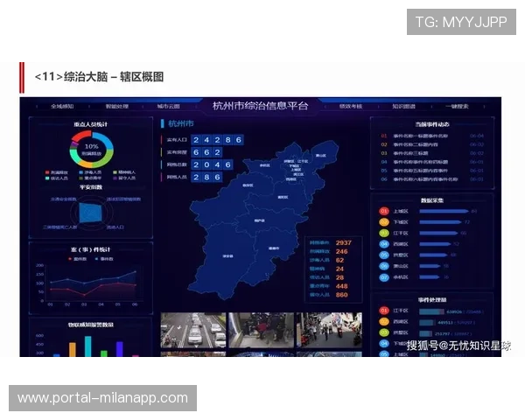525x420 pixels.
Task: Toggle the 重点青年 legend item
Action: [90, 178]
